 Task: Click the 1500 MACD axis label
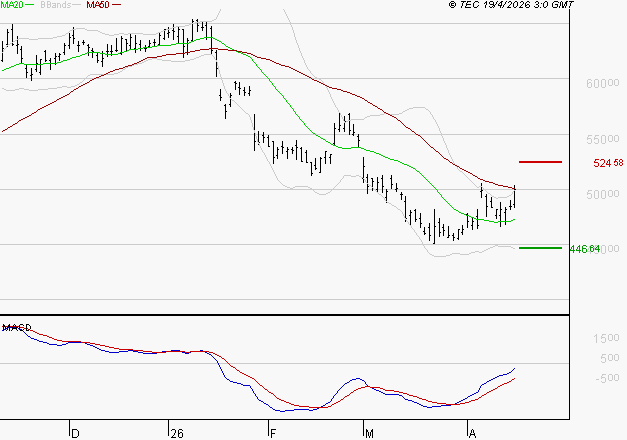pos(606,338)
